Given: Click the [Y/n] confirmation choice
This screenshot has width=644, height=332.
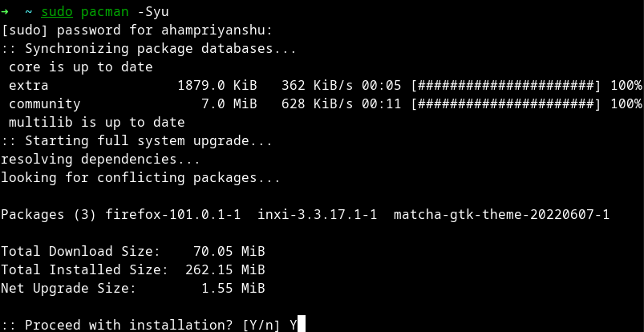Looking at the screenshot, I should pos(261,325).
